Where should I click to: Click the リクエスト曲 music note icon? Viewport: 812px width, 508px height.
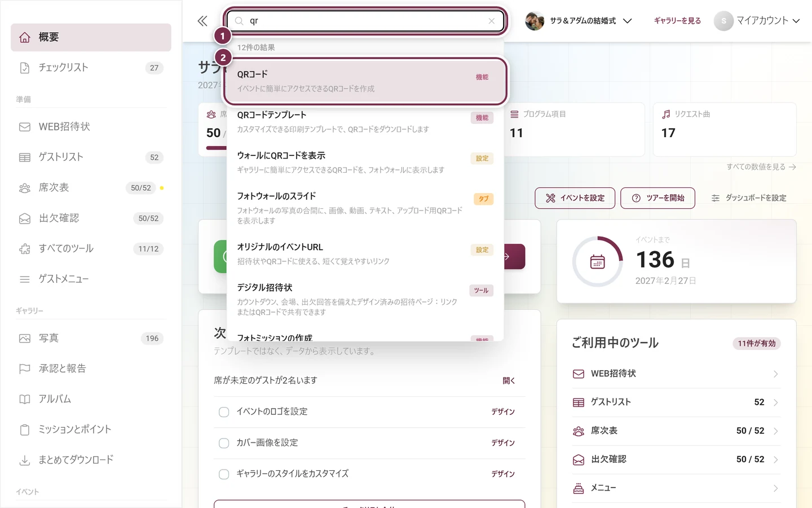(x=666, y=114)
